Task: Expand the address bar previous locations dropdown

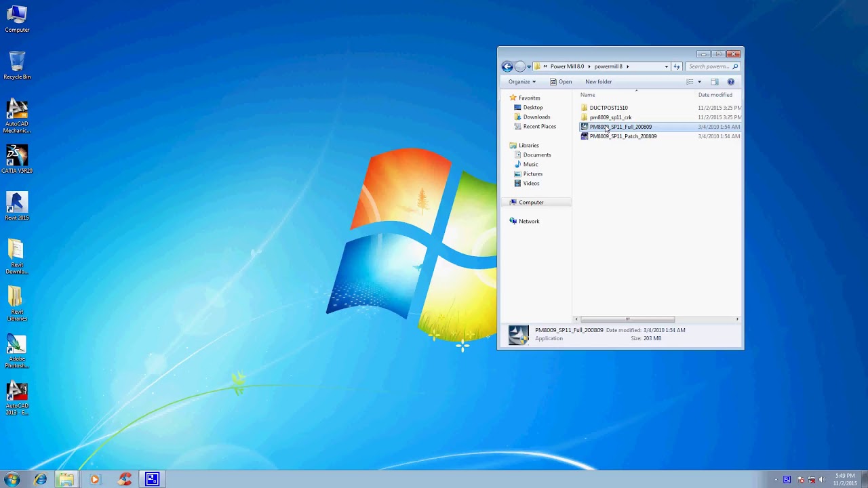Action: [667, 66]
